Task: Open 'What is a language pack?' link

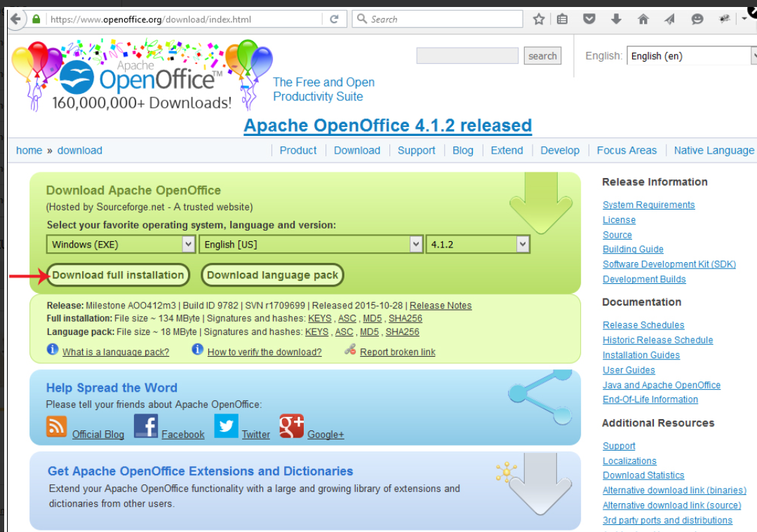Action: (x=116, y=352)
